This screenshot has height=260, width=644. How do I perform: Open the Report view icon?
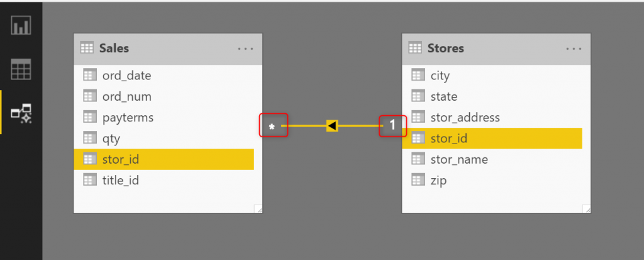coord(21,26)
